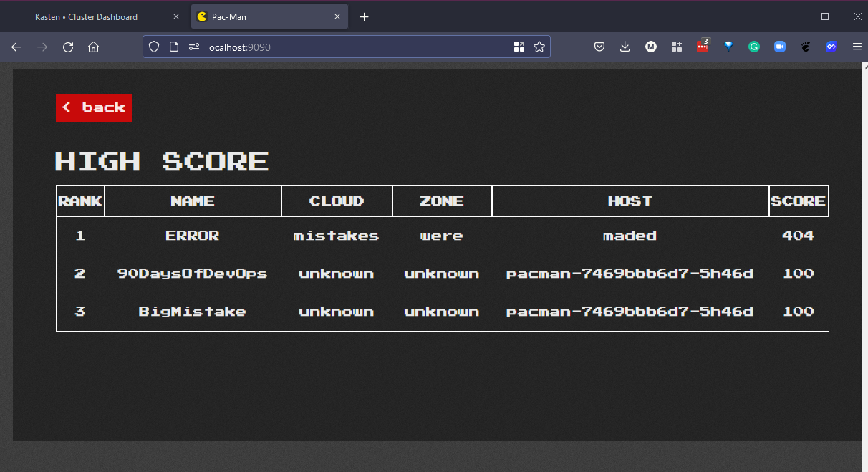Click the tracking protection shield icon

click(153, 47)
